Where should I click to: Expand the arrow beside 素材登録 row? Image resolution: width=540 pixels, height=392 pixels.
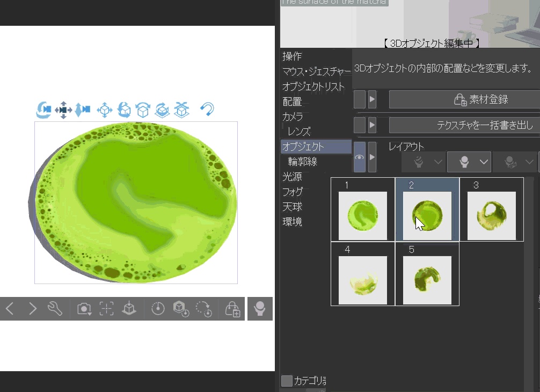click(x=372, y=99)
